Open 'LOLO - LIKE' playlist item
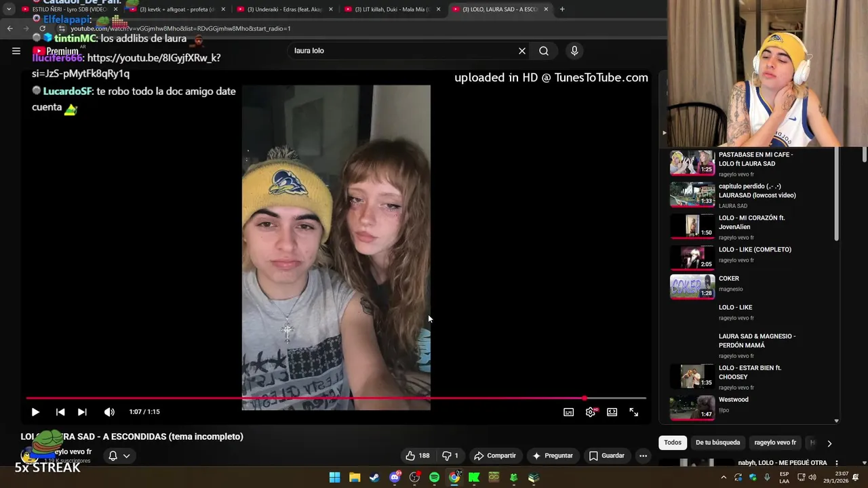Image resolution: width=868 pixels, height=488 pixels. click(735, 308)
